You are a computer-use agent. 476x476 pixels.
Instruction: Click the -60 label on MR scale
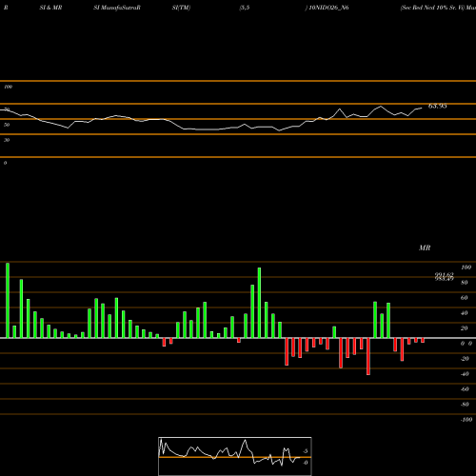465,389
